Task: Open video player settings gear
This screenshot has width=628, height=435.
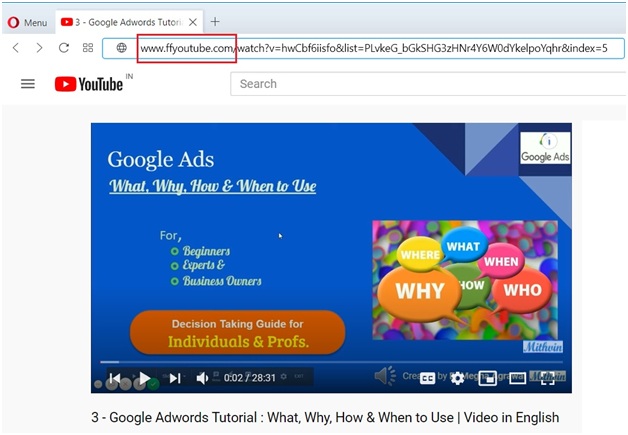Action: pos(457,378)
